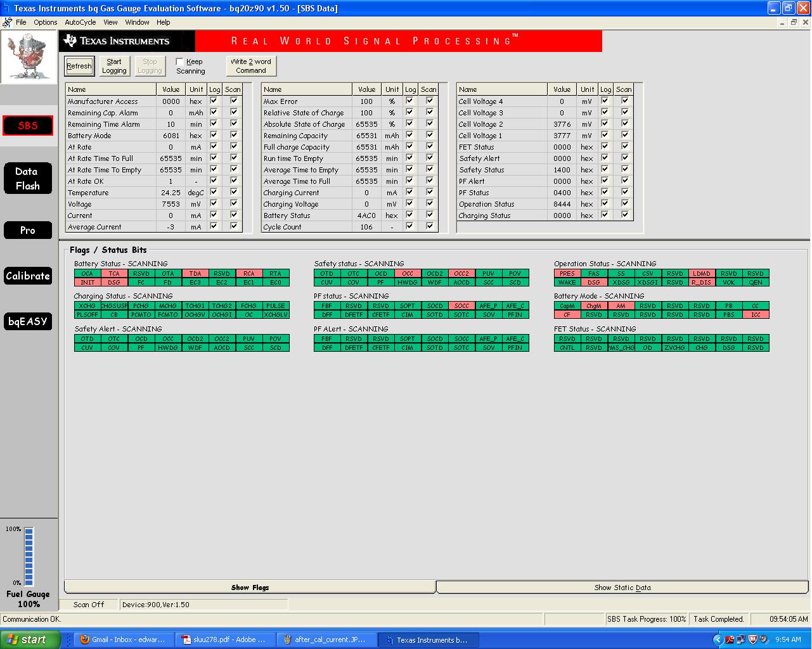Click the Battery Status value 4AC0
Image resolution: width=812 pixels, height=649 pixels.
tap(366, 215)
